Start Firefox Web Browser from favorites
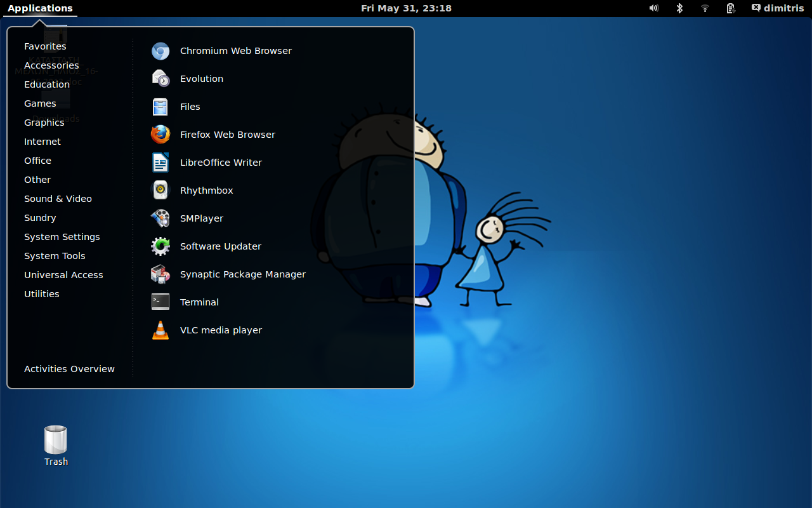The image size is (812, 508). click(x=160, y=135)
